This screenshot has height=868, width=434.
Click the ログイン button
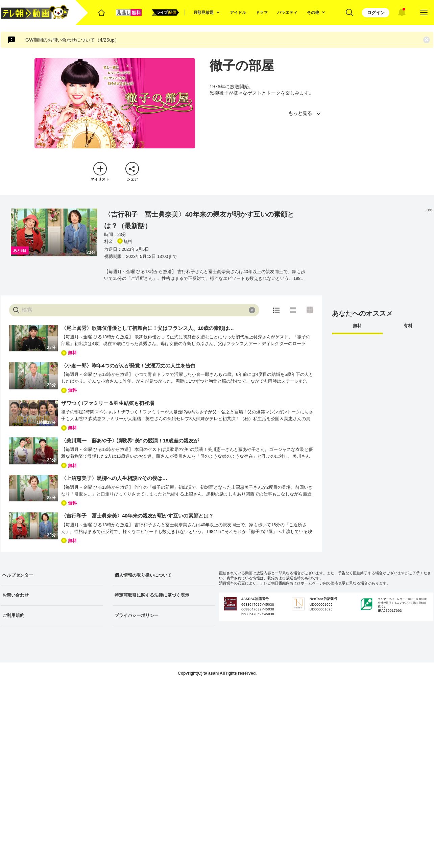pyautogui.click(x=376, y=13)
